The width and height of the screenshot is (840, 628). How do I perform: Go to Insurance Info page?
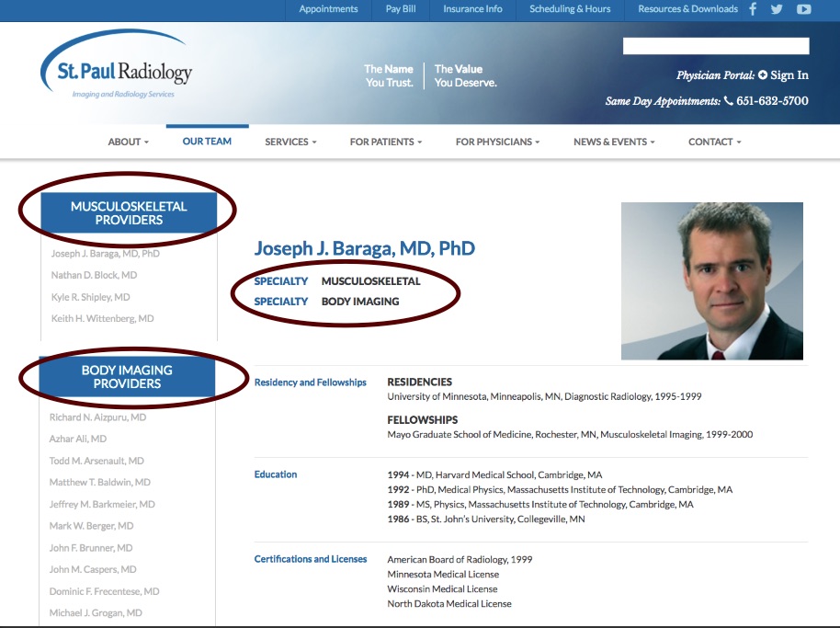coord(472,9)
